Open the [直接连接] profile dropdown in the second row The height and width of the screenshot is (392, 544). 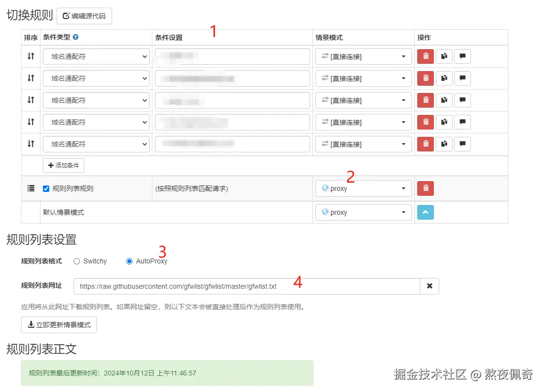pyautogui.click(x=363, y=78)
